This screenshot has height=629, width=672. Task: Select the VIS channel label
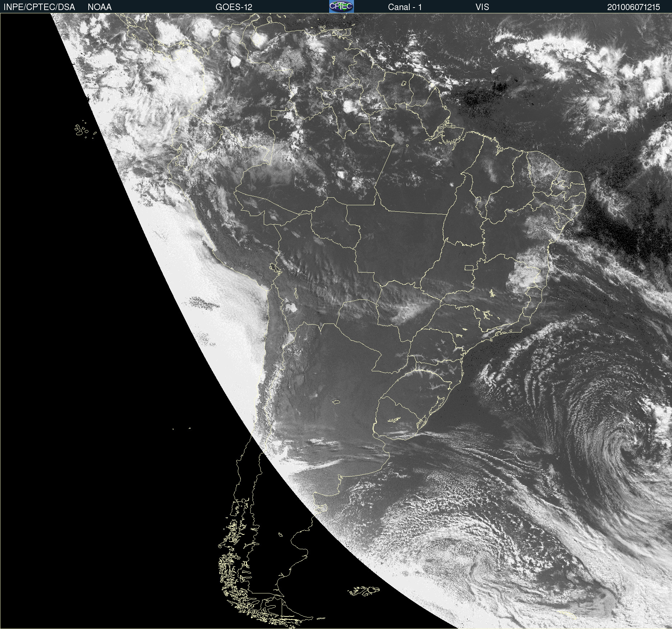tap(482, 7)
